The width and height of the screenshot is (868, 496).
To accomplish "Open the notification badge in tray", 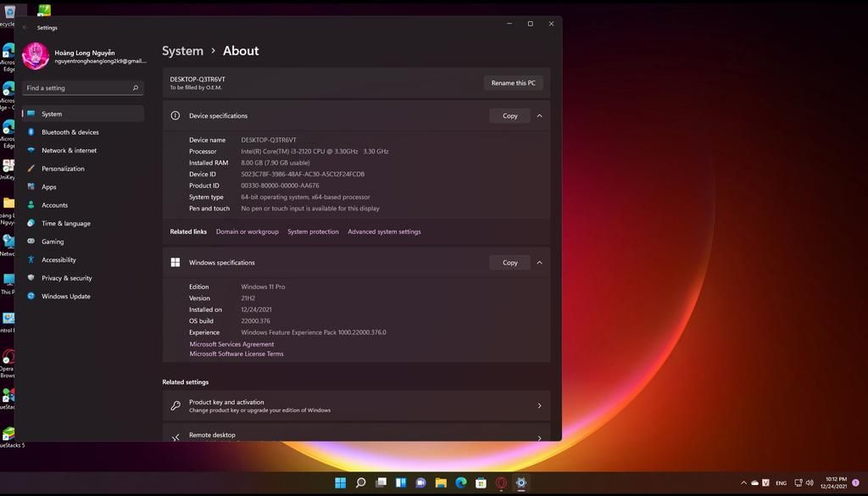I will [x=856, y=482].
